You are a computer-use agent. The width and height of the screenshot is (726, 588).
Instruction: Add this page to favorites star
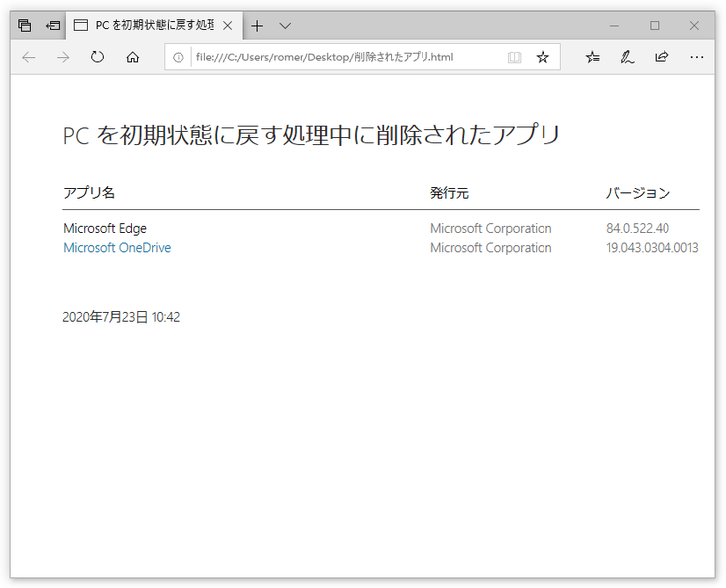pos(543,58)
